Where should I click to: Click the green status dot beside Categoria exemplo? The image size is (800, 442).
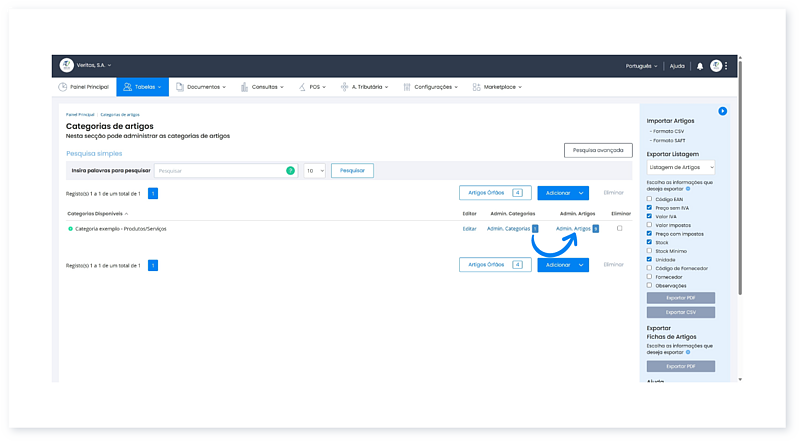(x=70, y=229)
